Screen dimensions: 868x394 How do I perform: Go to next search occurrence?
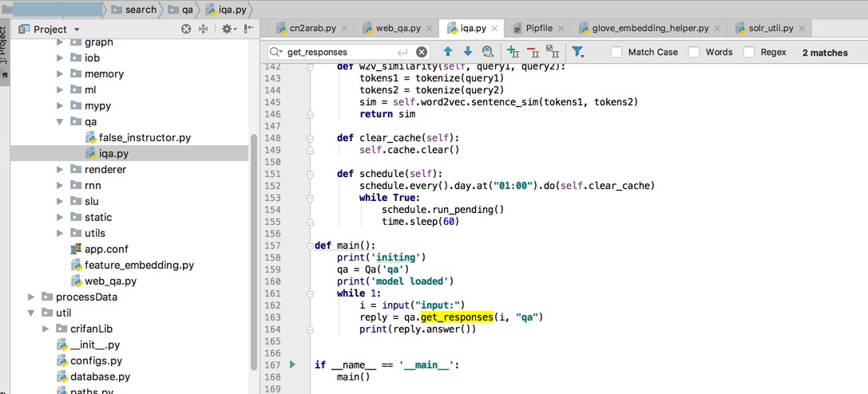(468, 52)
